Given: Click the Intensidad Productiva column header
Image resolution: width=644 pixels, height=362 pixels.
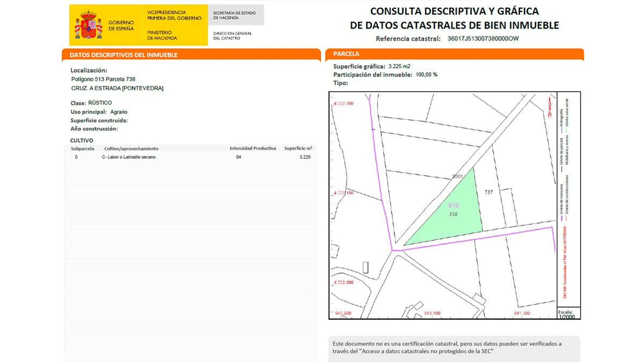Looking at the screenshot, I should coord(253,148).
